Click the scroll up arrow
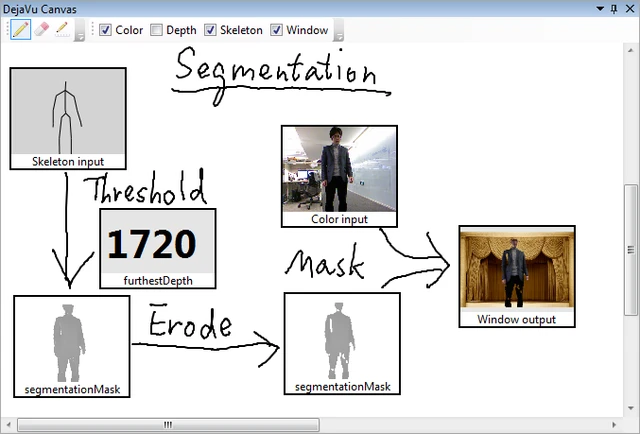The width and height of the screenshot is (640, 434). click(x=631, y=49)
